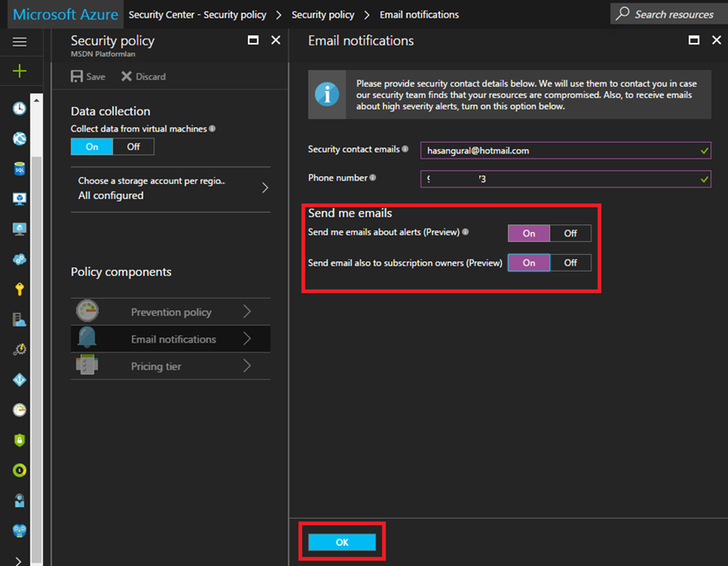The height and width of the screenshot is (566, 728).
Task: Maximize the Email notifications blade
Action: pos(694,40)
